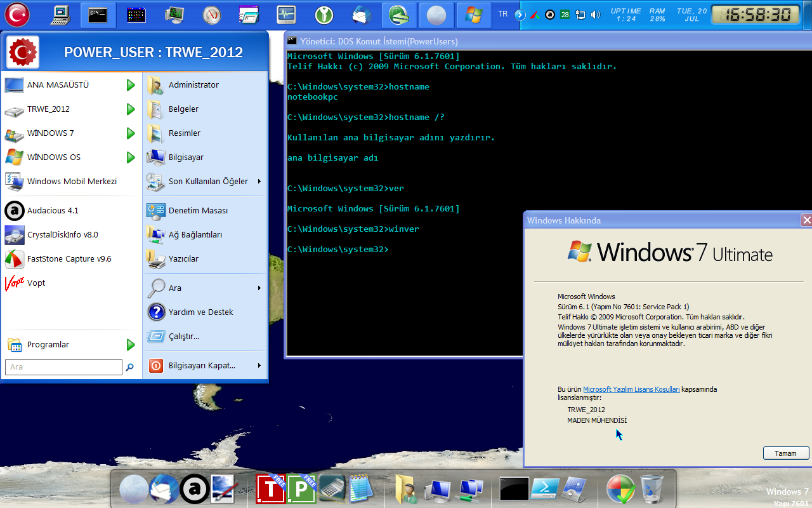The image size is (812, 508).
Task: Expand the ANA MASAÜSTÜ green arrow
Action: point(131,85)
